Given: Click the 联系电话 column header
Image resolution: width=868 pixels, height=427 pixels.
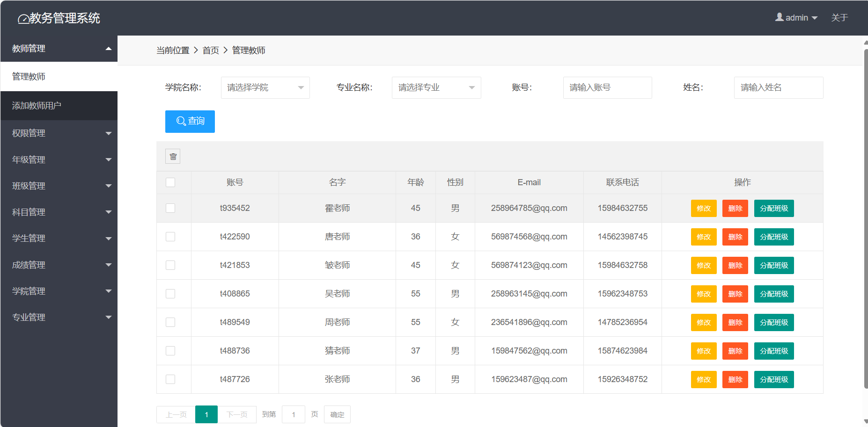Looking at the screenshot, I should point(623,182).
